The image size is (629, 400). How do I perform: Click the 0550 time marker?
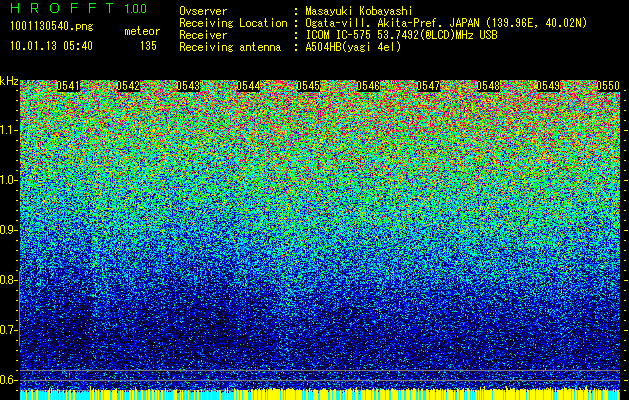click(609, 86)
